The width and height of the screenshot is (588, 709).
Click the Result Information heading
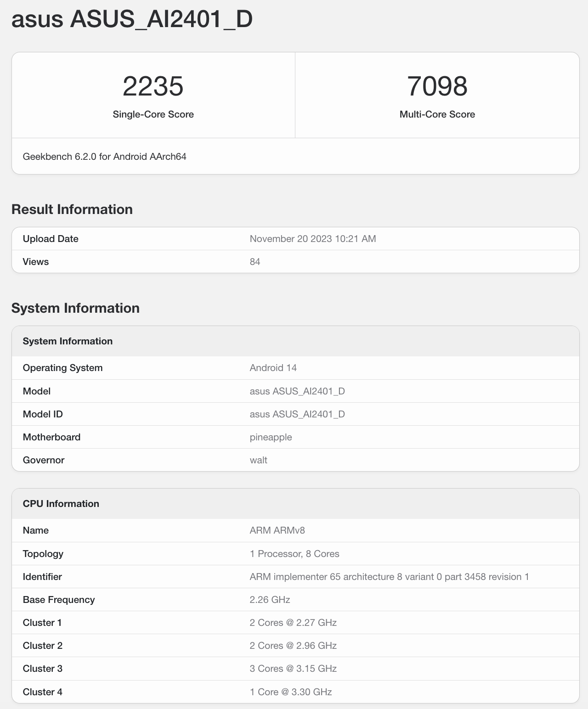pyautogui.click(x=72, y=209)
